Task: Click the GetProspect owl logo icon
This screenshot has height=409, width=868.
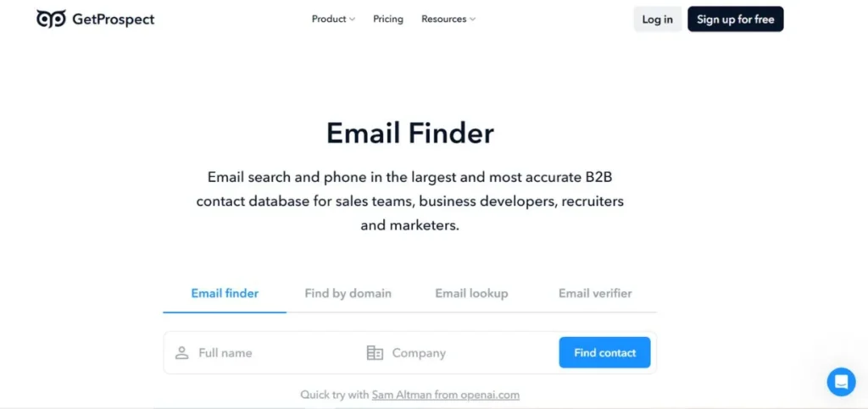Action: point(51,19)
